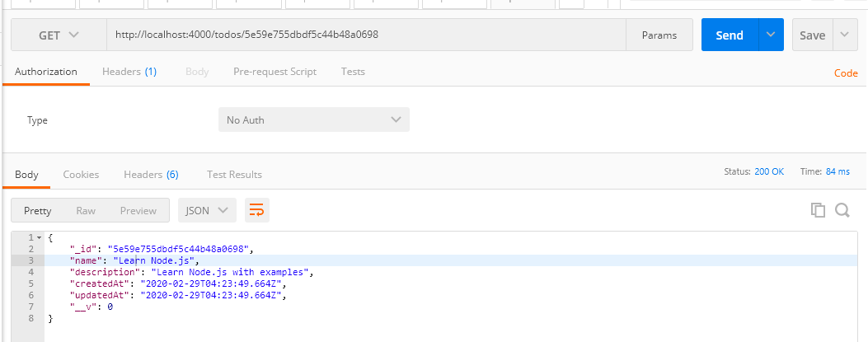Collapse JSON object at line 1
Viewport: 868px width, 342px height.
(39, 237)
